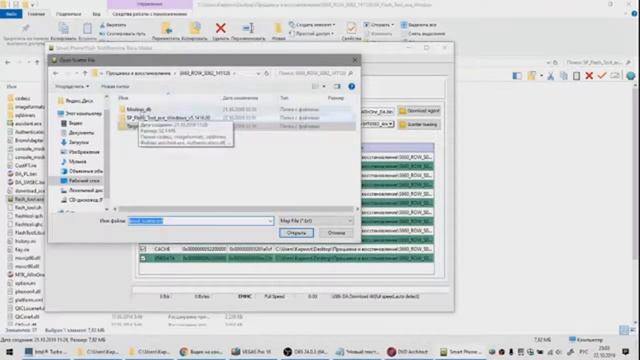This screenshot has width=640, height=360.
Task: Toggle the checkbox in the last partition row
Action: tap(143, 258)
